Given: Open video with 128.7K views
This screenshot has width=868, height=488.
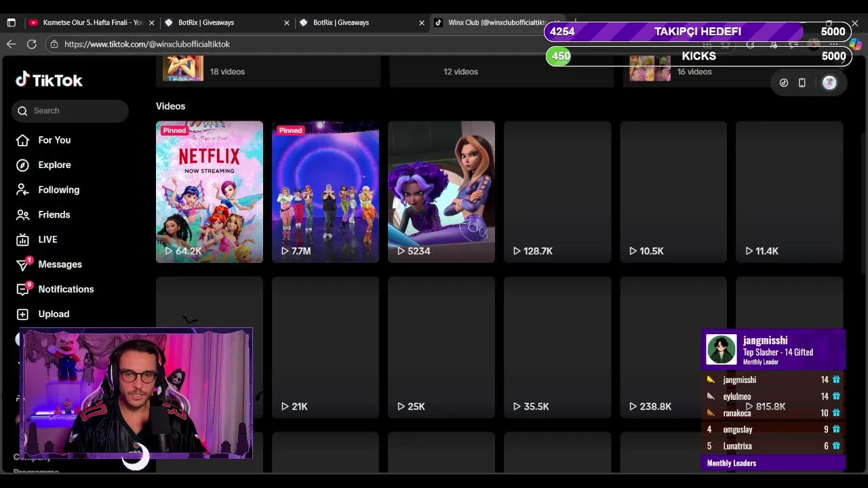Looking at the screenshot, I should [x=557, y=192].
